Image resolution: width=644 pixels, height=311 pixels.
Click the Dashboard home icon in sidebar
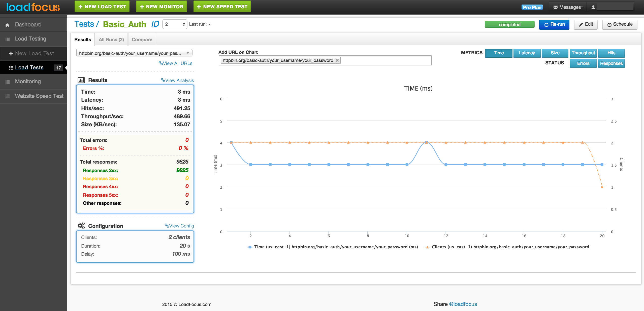point(7,25)
